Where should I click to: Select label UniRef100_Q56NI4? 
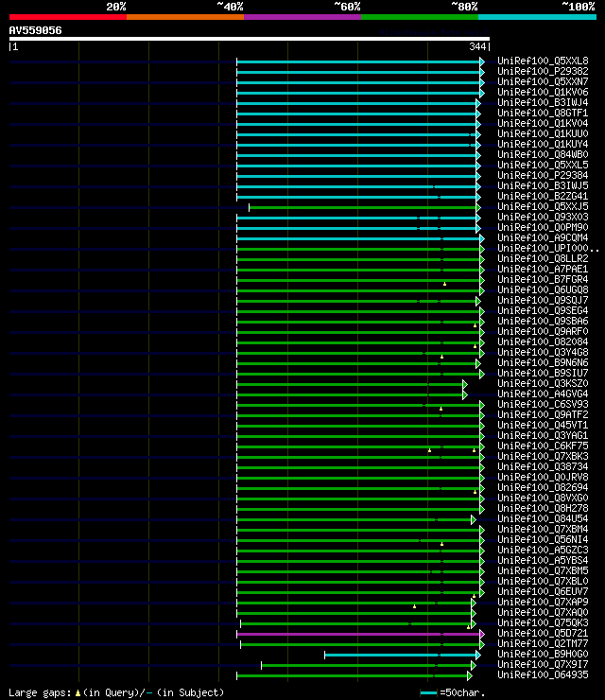click(x=543, y=540)
